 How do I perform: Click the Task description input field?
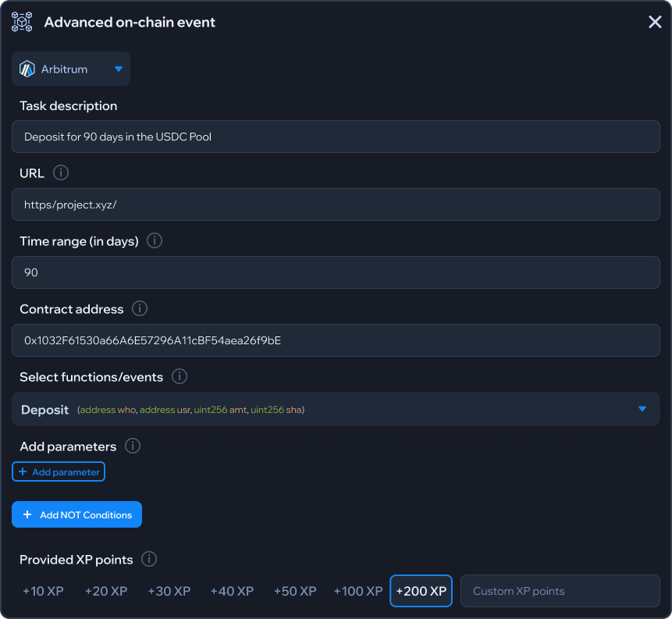coord(336,137)
